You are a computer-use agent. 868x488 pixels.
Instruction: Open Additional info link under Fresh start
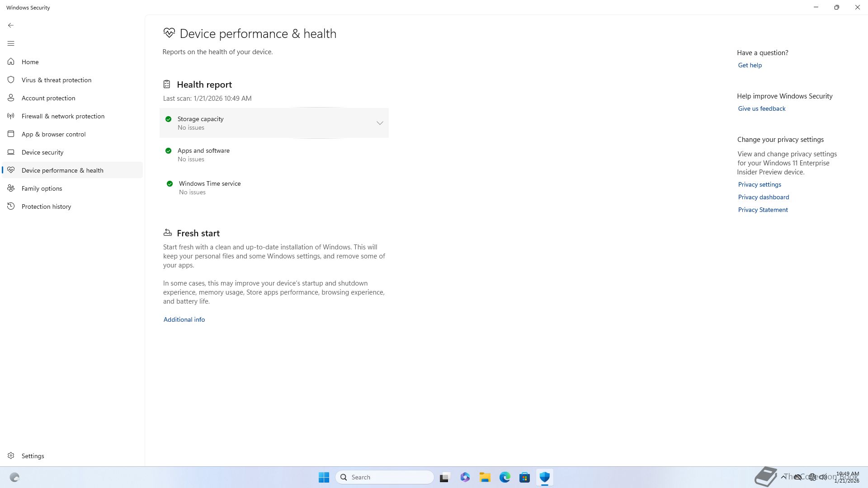point(184,319)
